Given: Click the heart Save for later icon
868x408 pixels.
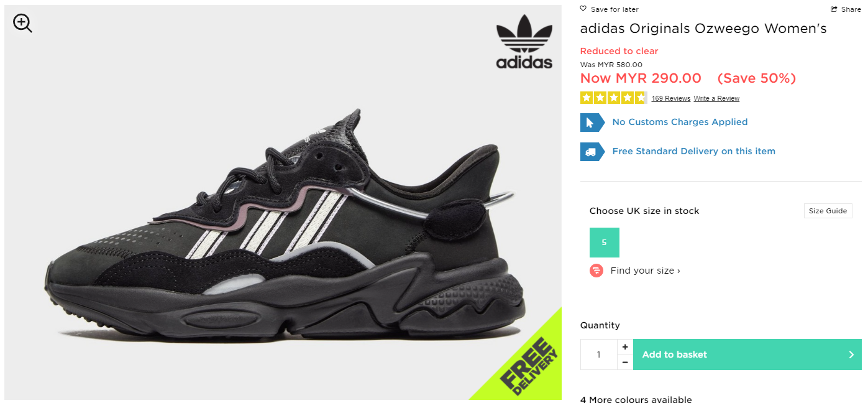Looking at the screenshot, I should pos(583,9).
